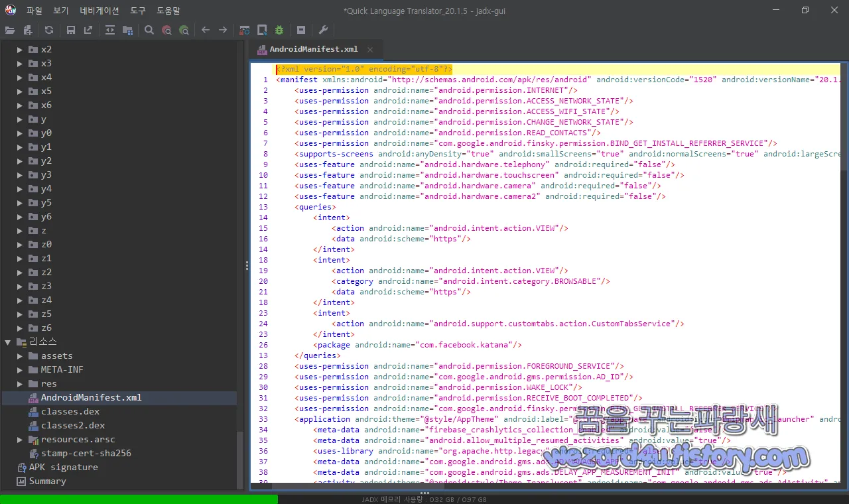Collapse the 리소스 tree node
The image size is (849, 504).
[8, 342]
